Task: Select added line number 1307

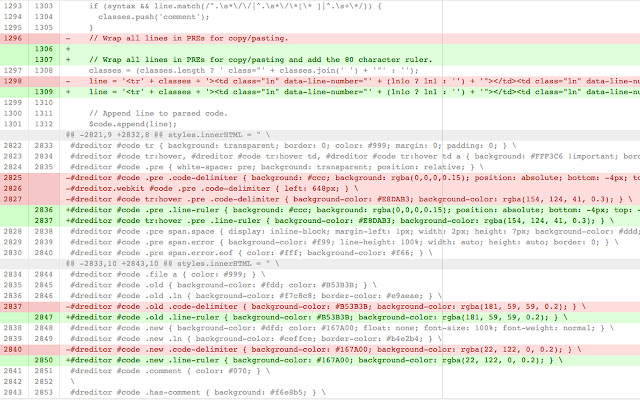Action: coord(44,59)
